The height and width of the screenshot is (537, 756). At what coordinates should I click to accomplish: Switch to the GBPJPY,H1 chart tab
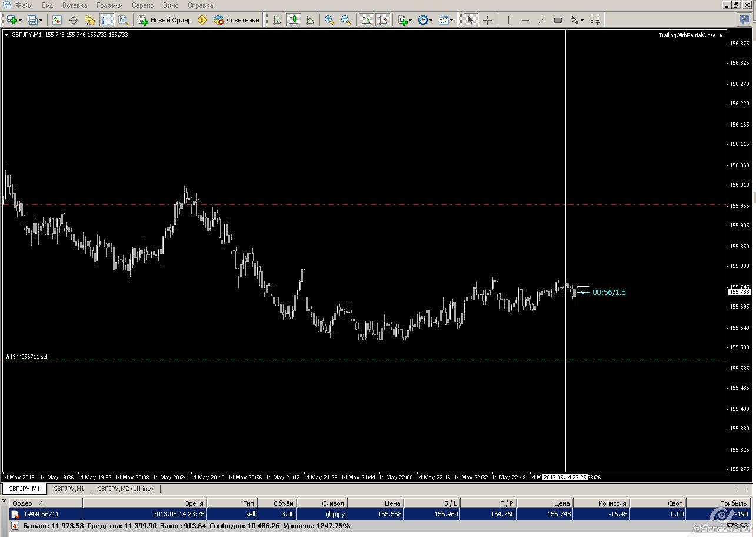(68, 489)
